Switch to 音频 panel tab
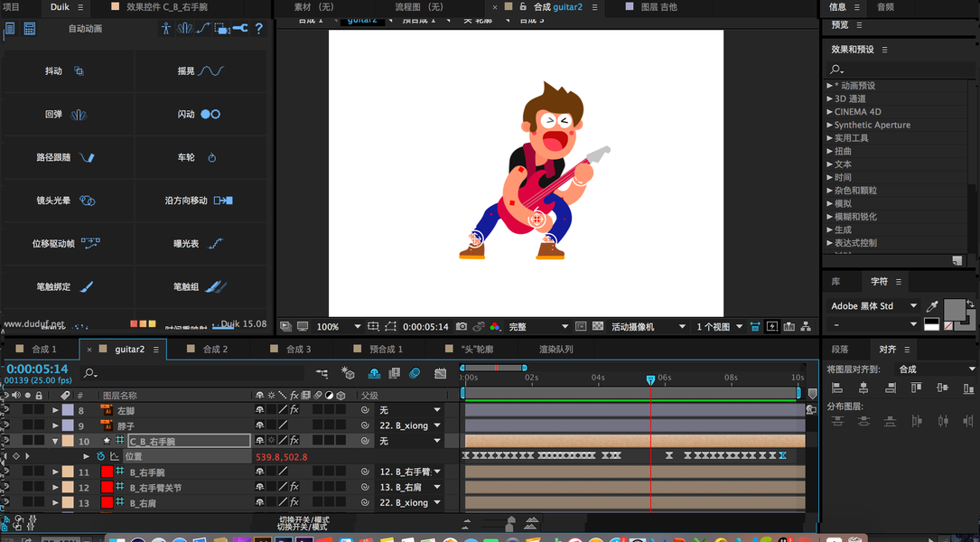This screenshot has width=980, height=542. 886,7
